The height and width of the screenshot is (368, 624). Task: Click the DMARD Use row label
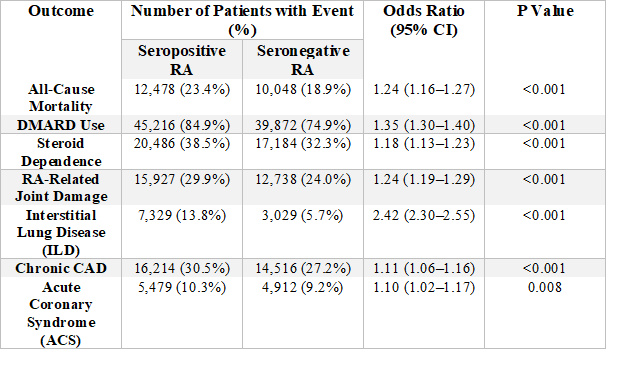61,125
